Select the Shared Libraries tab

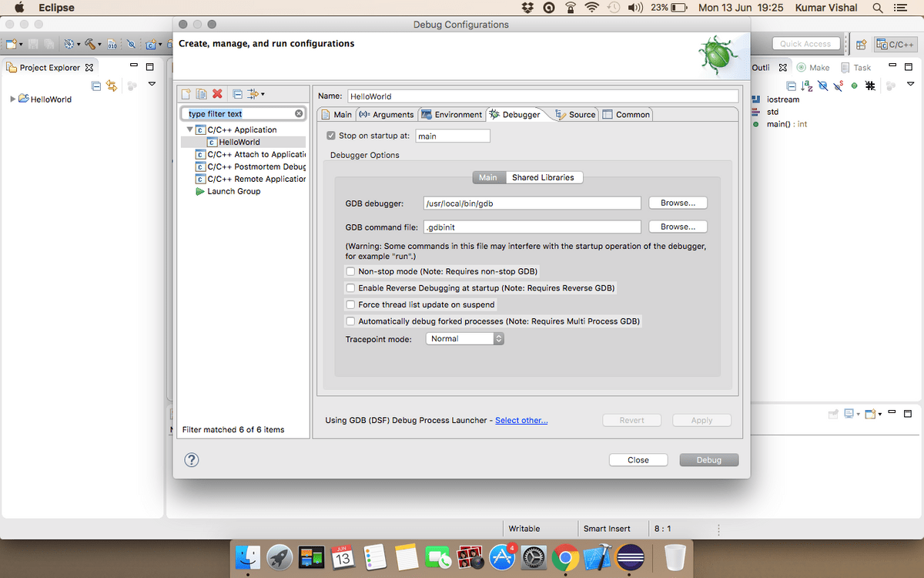(x=543, y=177)
